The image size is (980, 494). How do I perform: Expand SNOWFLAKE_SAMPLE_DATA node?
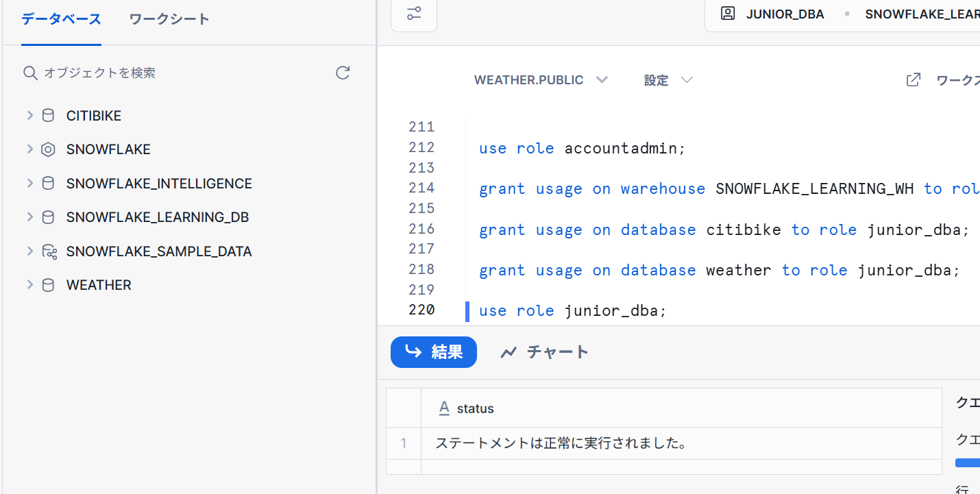coord(29,251)
